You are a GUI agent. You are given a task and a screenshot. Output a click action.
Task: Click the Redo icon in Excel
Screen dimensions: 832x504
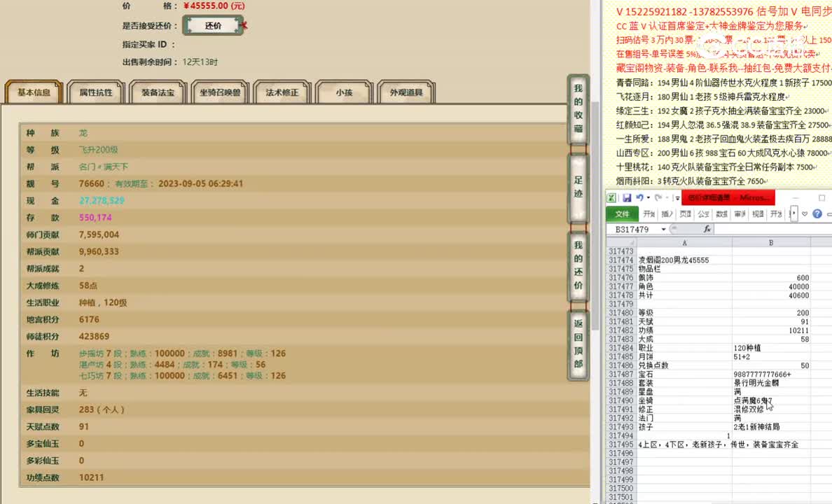(658, 197)
